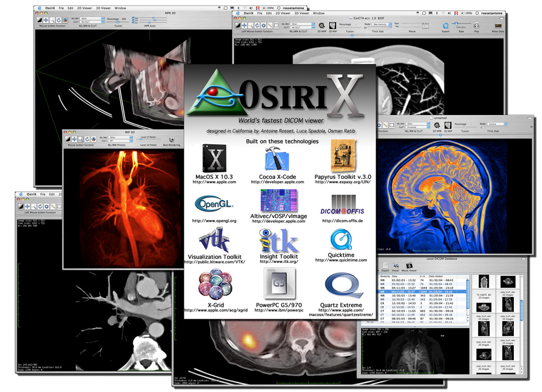Viewport: 542px width, 392px height.
Task: Click http://www.opengl.org link in About panel
Action: tap(214, 221)
